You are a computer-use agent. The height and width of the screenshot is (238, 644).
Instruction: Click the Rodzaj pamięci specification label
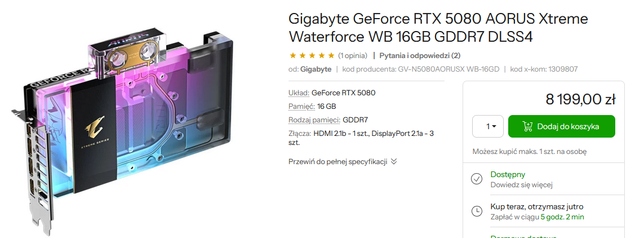tap(314, 120)
